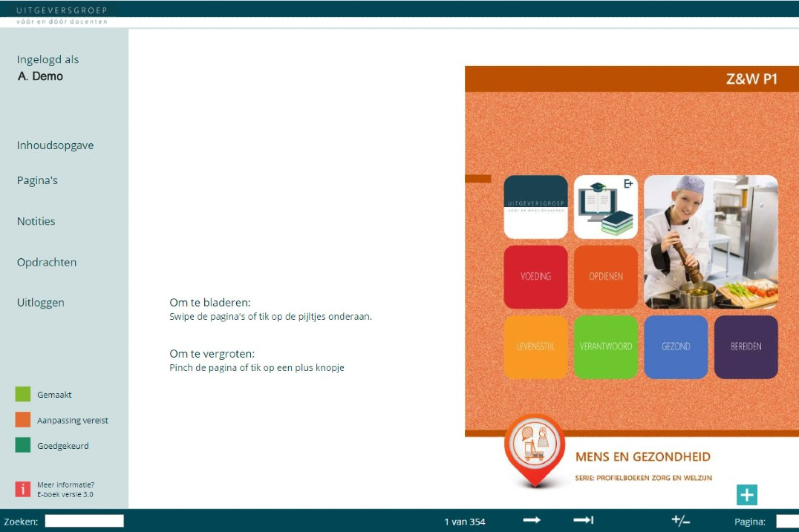The image size is (799, 532).
Task: Click the Uitgeversgroep logo tile on the cover
Action: (x=535, y=207)
